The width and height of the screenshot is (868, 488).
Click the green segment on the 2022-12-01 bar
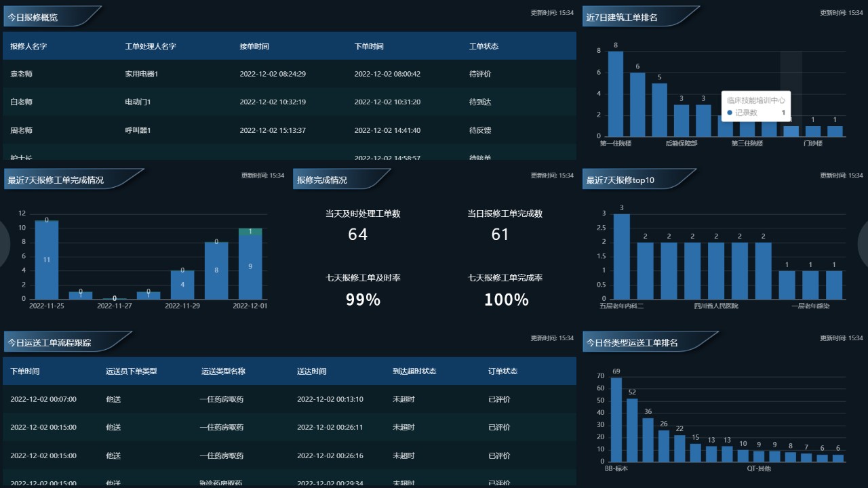click(250, 232)
